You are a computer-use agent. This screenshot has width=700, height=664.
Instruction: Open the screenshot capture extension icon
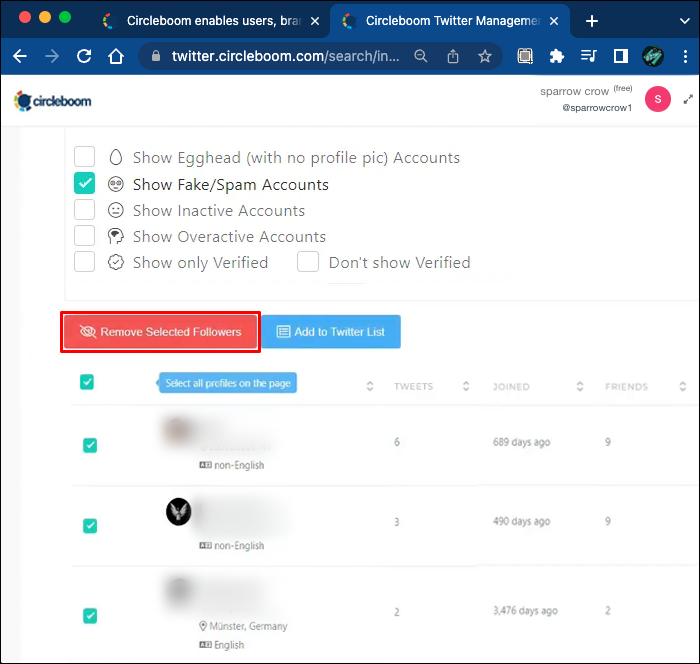(x=525, y=56)
